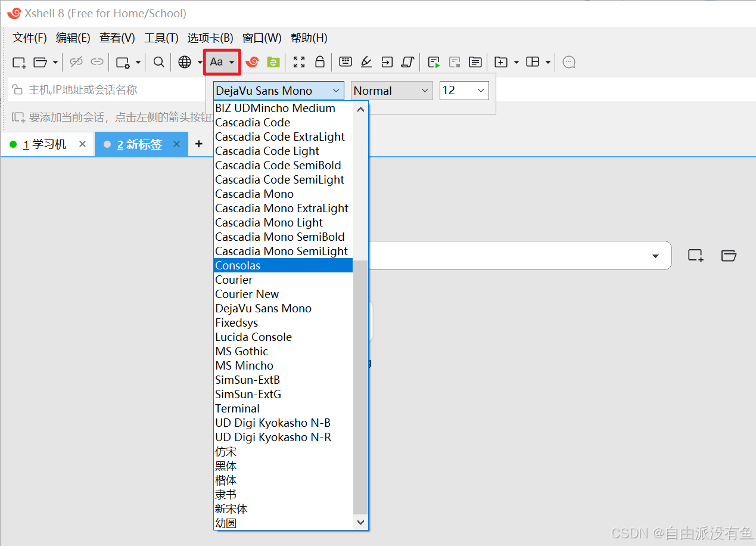Toggle full screen mode icon

coord(299,62)
